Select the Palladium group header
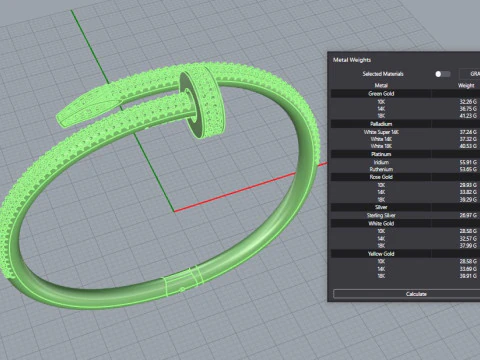 click(x=405, y=124)
